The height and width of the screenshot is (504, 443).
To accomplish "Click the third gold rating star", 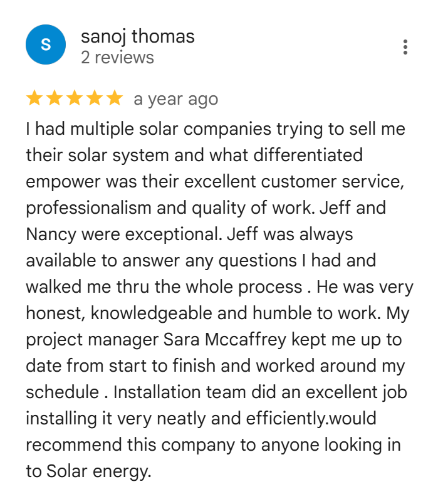I will pyautogui.click(x=75, y=98).
